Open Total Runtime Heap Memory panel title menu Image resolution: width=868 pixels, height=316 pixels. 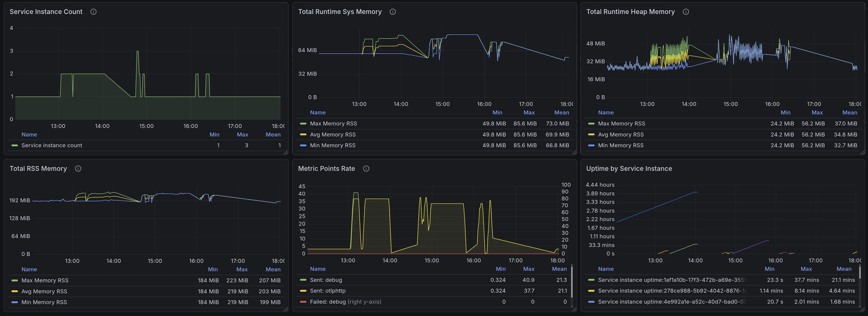click(x=630, y=12)
